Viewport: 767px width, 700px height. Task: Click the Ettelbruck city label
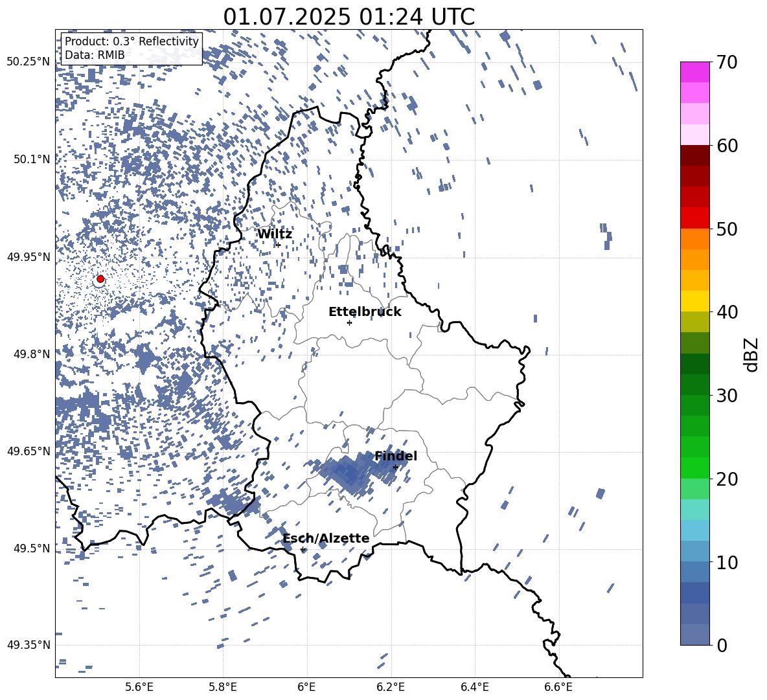365,312
